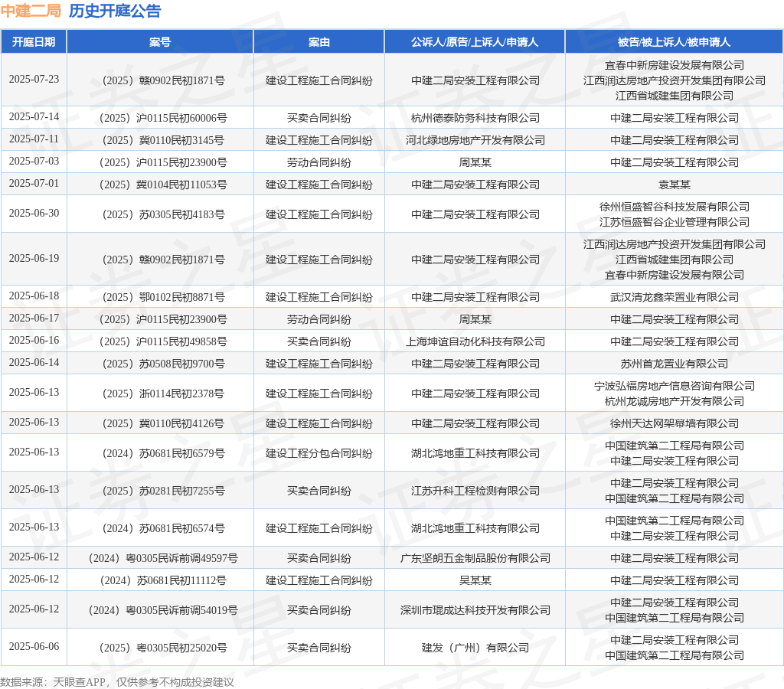Click plaintiff 吴某某

tap(475, 580)
